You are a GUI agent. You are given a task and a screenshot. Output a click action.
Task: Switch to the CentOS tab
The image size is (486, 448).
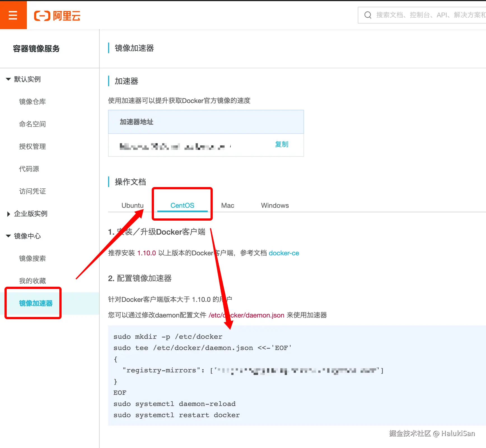click(x=182, y=206)
